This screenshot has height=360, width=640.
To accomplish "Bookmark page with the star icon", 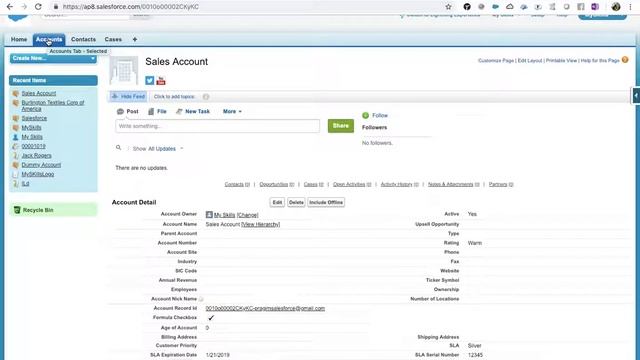I will pos(448,7).
